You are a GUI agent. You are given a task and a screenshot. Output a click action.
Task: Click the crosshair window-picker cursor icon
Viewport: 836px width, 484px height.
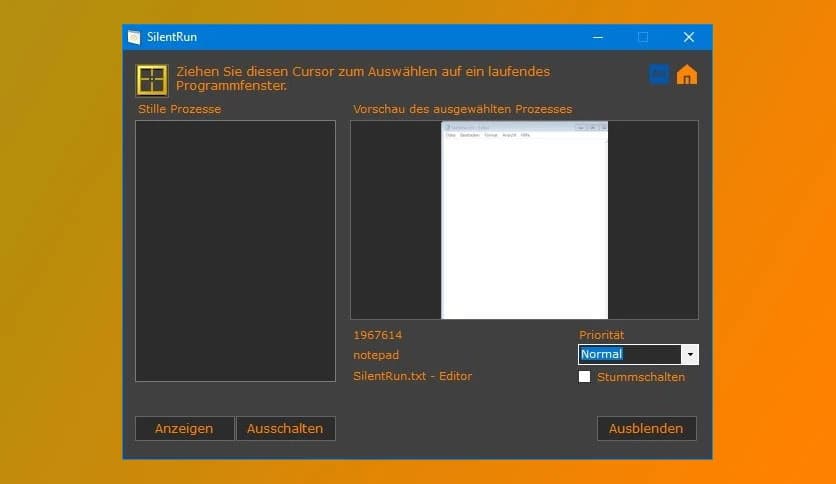point(152,80)
